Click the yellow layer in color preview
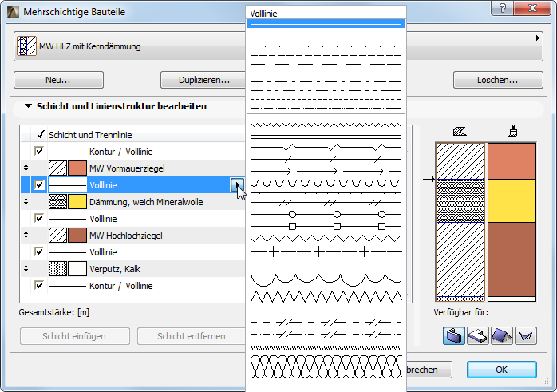 [512, 201]
